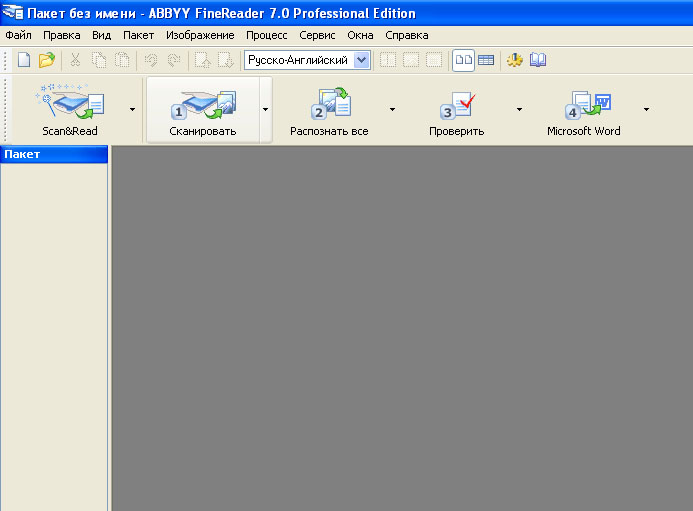
Task: Expand the Microsoft Word dropdown arrow
Action: point(647,109)
